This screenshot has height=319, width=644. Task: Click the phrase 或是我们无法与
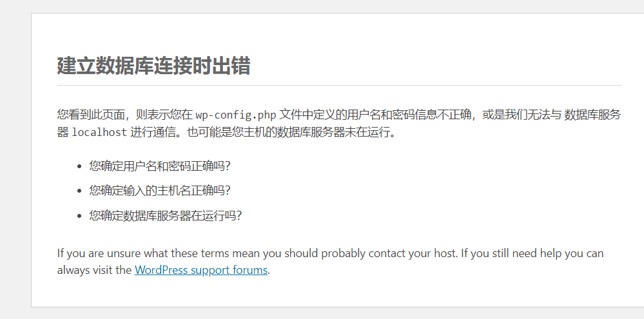point(522,115)
